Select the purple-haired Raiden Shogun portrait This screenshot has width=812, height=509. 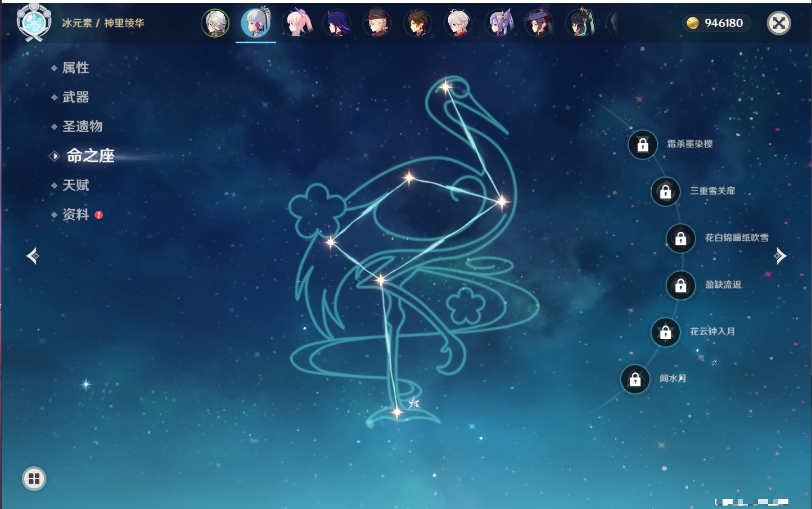337,23
